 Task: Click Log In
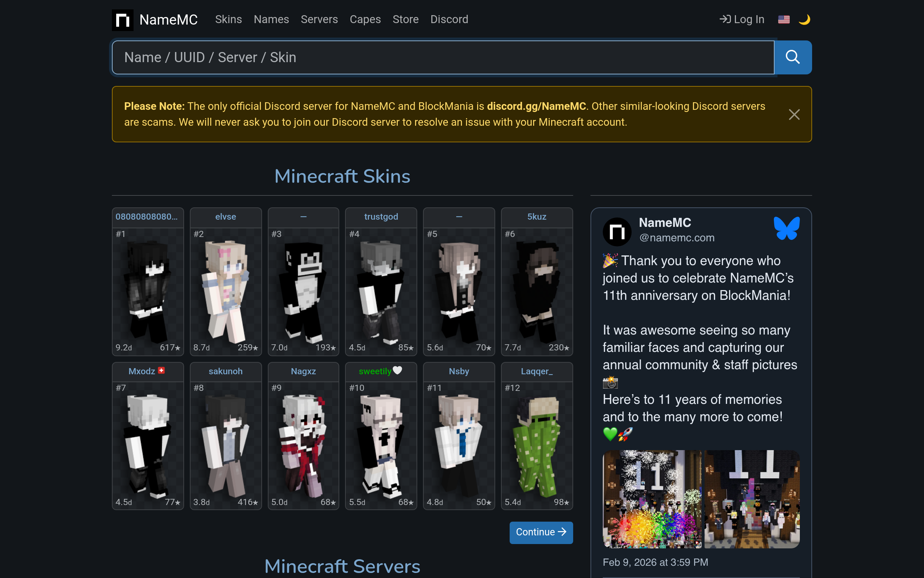pyautogui.click(x=742, y=20)
